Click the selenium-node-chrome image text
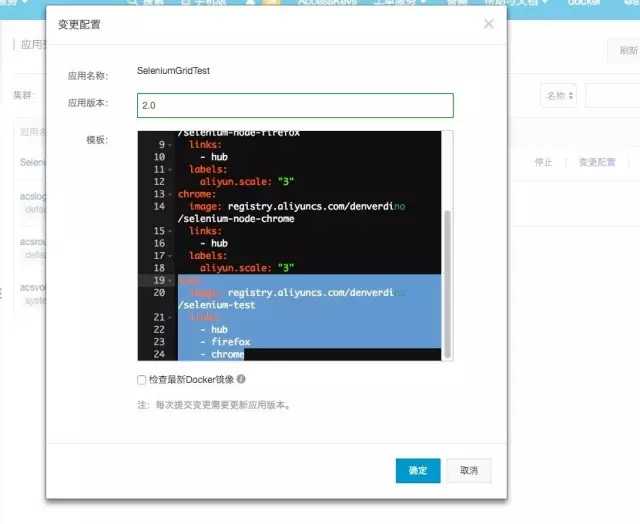The image size is (640, 524). coord(236,219)
